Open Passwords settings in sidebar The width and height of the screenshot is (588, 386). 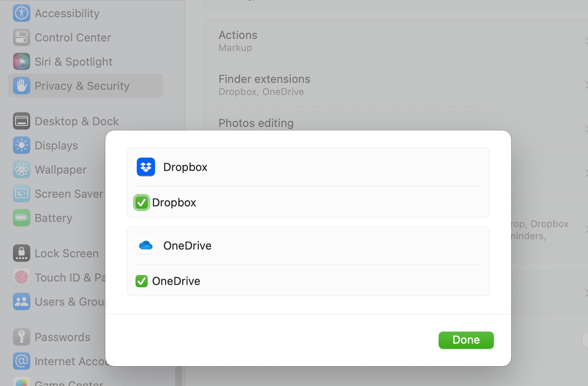tap(62, 337)
